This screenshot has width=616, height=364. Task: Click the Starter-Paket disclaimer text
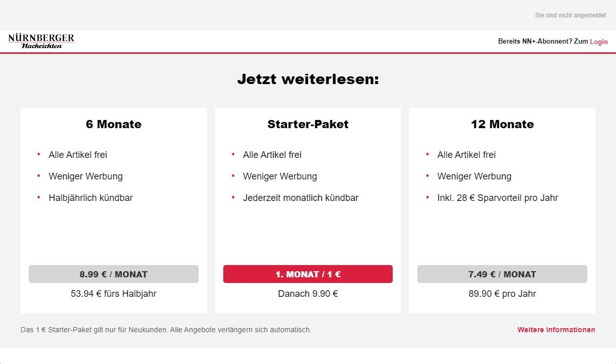tap(165, 330)
